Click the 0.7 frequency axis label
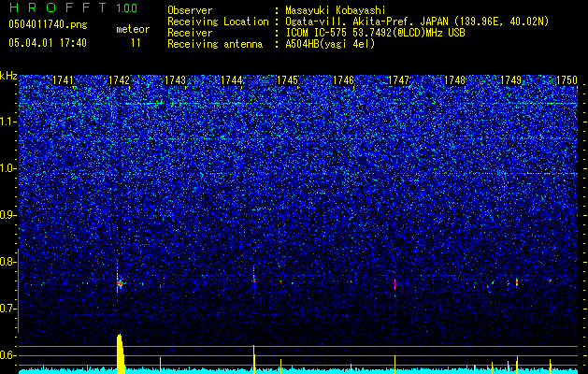 [7, 309]
